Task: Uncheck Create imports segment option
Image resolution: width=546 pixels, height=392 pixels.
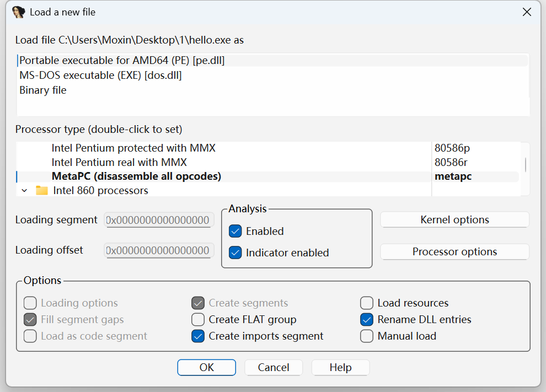Action: pyautogui.click(x=198, y=336)
